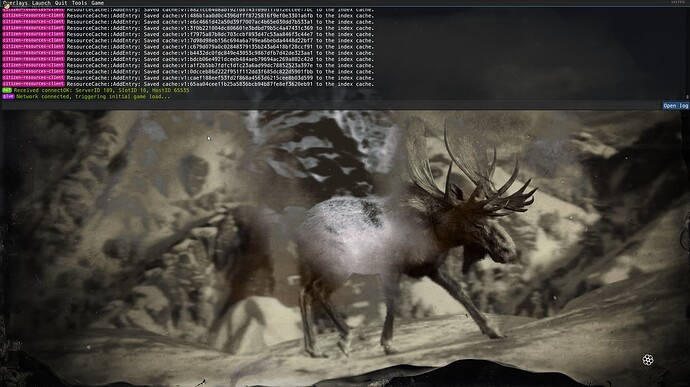Image resolution: width=690 pixels, height=387 pixels.
Task: Open the Overlays menu
Action: tap(16, 3)
